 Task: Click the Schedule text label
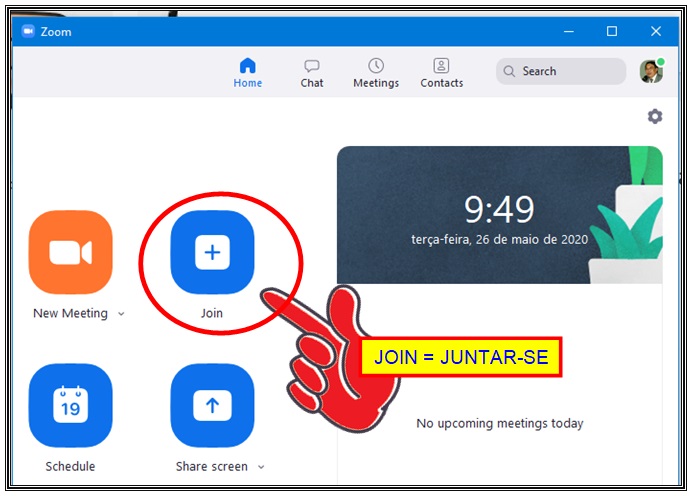click(x=71, y=466)
